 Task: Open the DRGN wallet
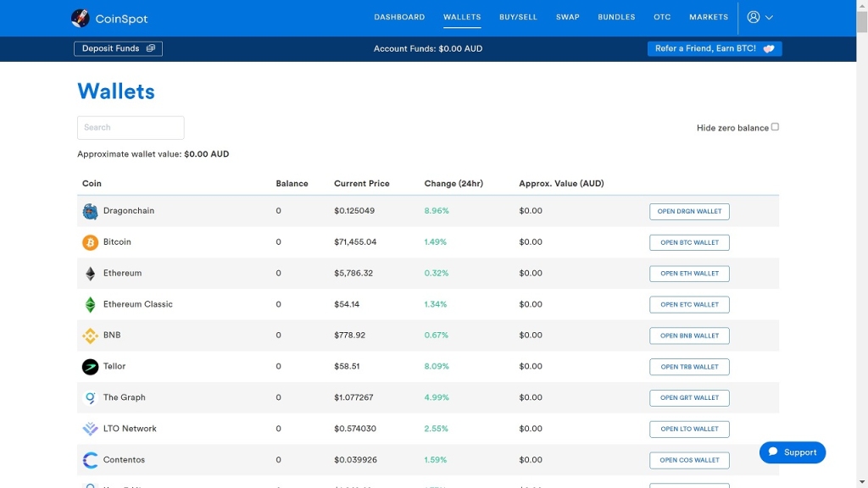(x=689, y=211)
